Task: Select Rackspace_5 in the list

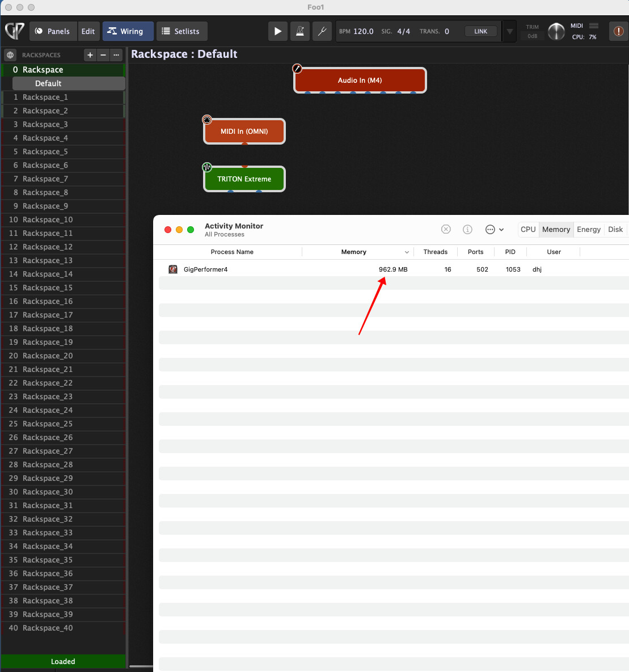Action: [64, 152]
